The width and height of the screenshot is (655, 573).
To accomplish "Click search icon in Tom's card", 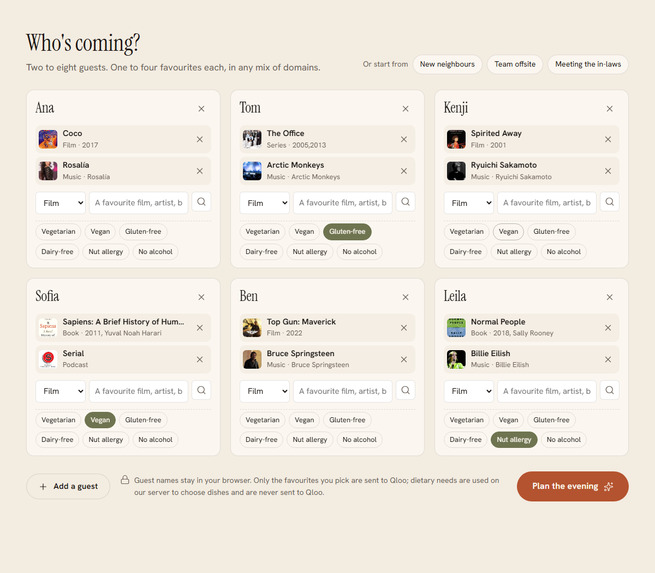I will [405, 202].
